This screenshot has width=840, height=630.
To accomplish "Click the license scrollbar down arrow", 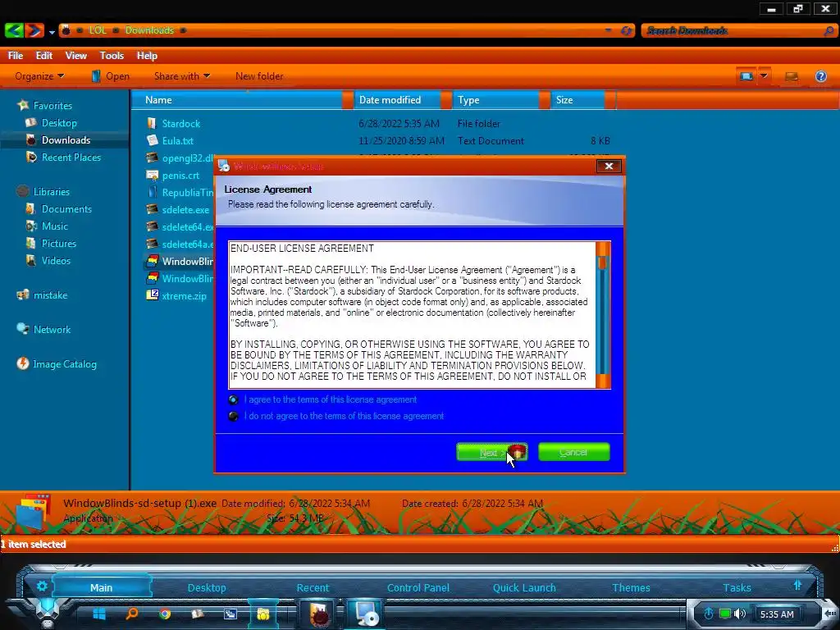I will (603, 381).
